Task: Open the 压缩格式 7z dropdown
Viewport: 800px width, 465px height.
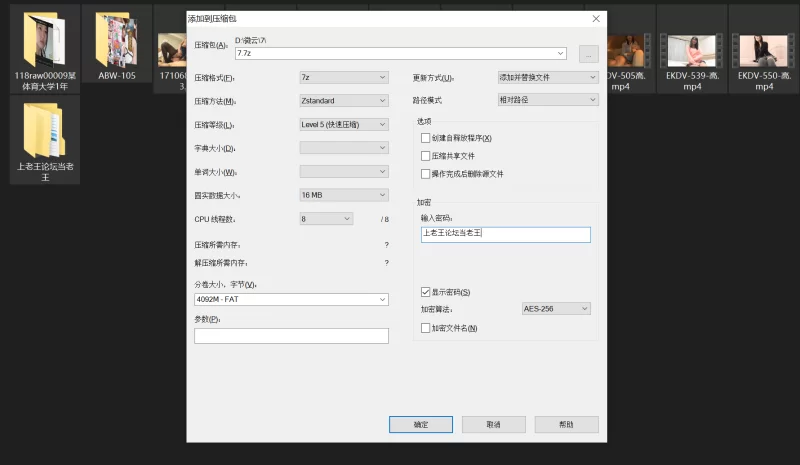Action: [x=343, y=77]
